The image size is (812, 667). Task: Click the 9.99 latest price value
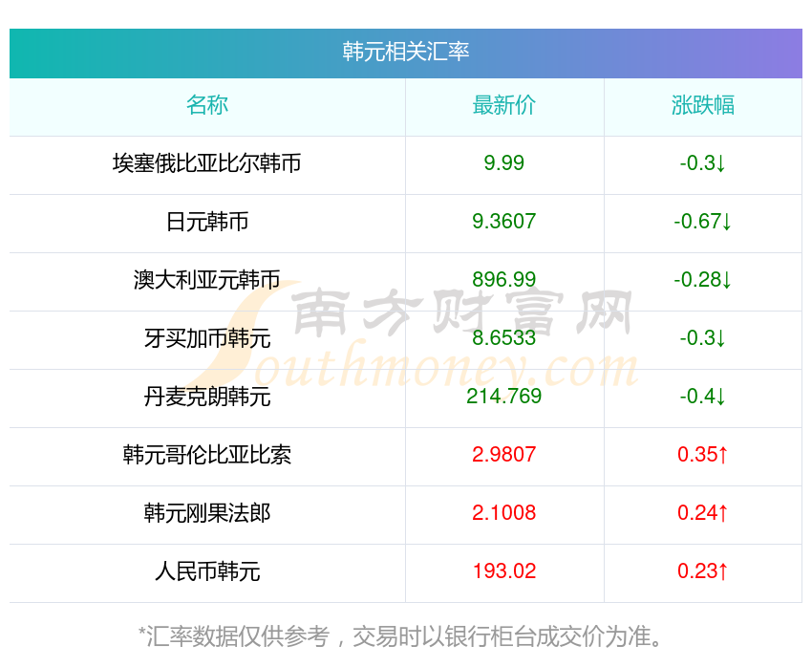503,163
